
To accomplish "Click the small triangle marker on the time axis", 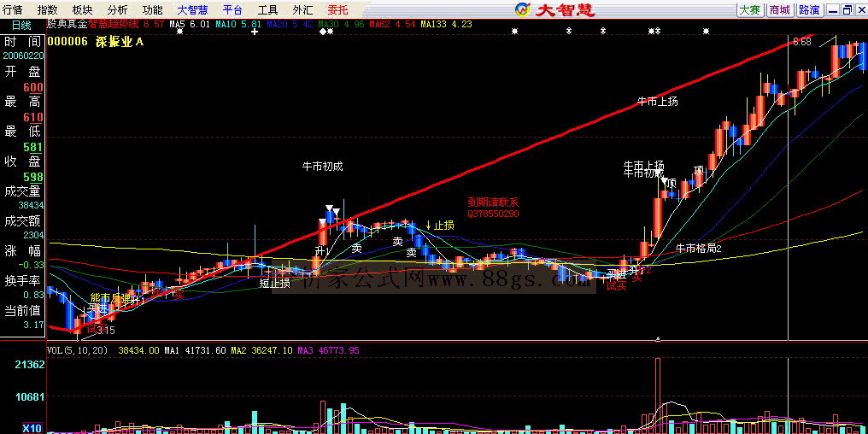I will (x=658, y=338).
